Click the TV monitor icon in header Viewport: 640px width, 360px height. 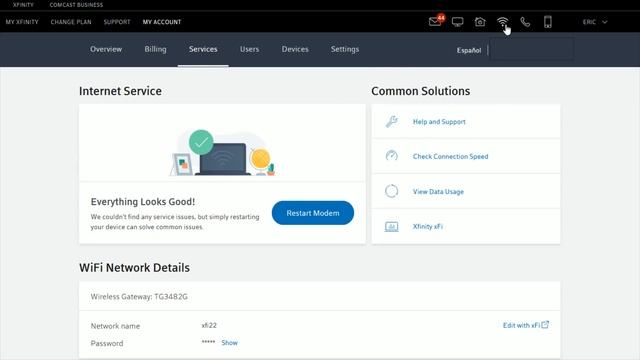458,22
